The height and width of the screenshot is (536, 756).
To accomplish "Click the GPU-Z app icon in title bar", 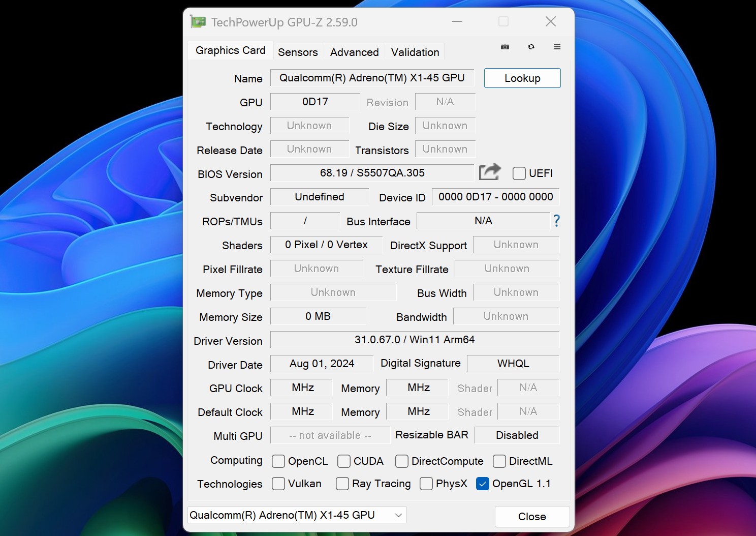I will [x=198, y=22].
